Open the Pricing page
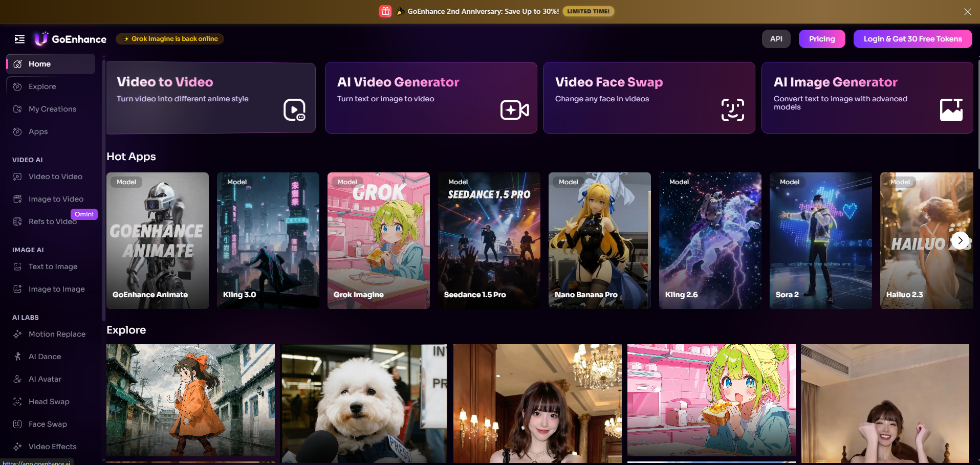Image resolution: width=980 pixels, height=465 pixels. [821, 38]
